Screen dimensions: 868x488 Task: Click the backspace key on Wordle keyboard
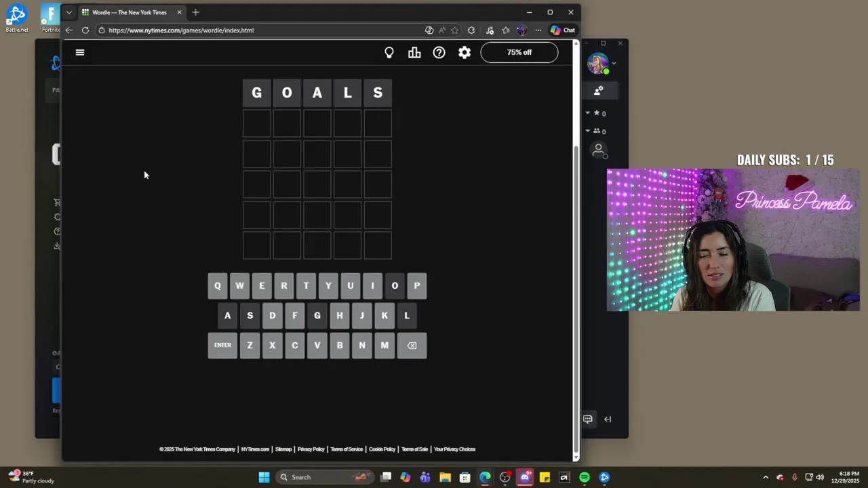point(412,345)
